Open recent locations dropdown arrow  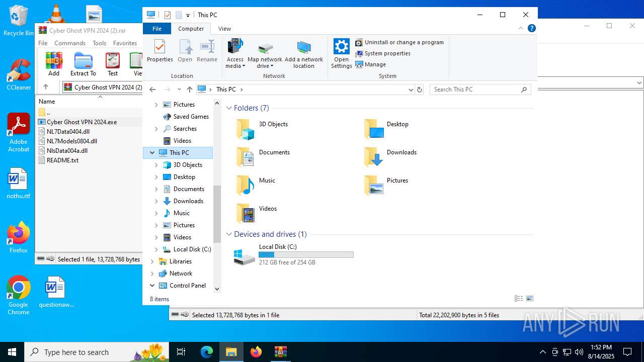click(179, 89)
